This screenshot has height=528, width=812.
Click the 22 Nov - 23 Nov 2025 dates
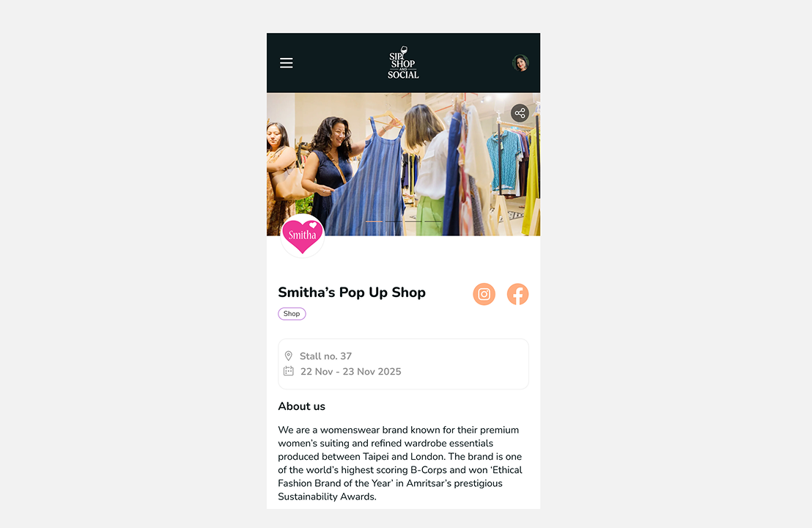tap(350, 372)
